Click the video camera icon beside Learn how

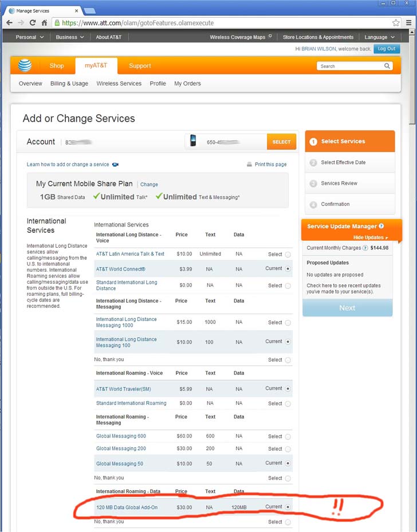coord(115,165)
